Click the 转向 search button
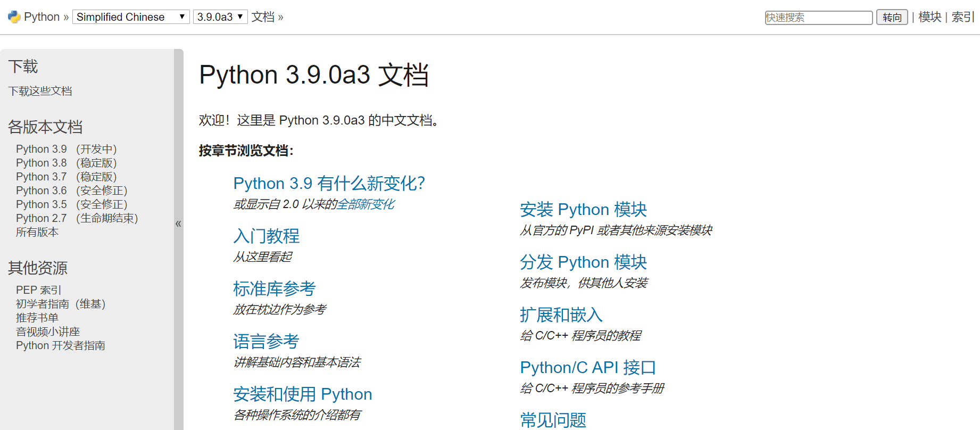 tap(892, 18)
